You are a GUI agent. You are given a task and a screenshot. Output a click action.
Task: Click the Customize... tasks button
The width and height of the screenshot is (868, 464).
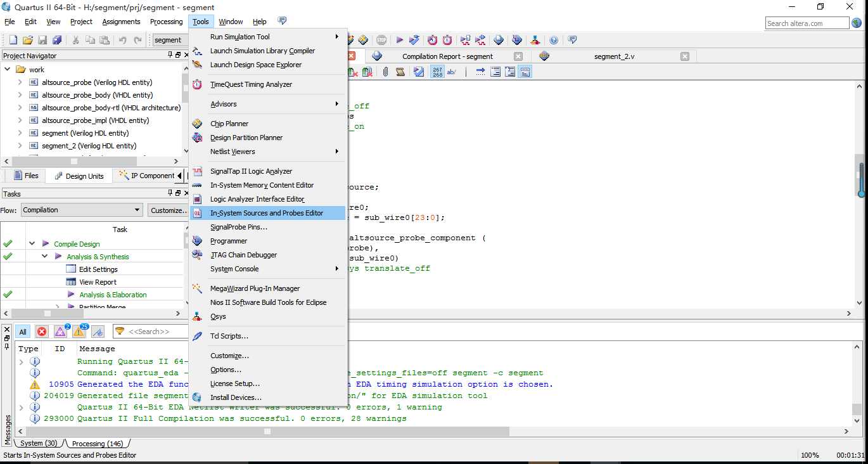[168, 210]
